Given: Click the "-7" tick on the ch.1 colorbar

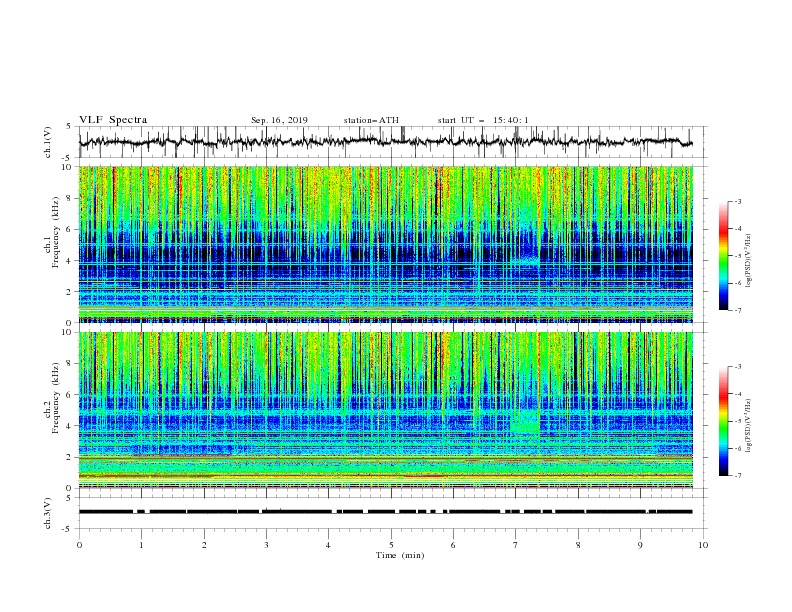Looking at the screenshot, I should pos(737,310).
